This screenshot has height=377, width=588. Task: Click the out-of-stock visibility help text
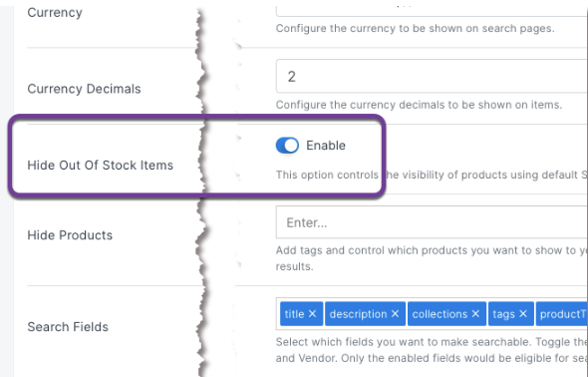[x=432, y=175]
